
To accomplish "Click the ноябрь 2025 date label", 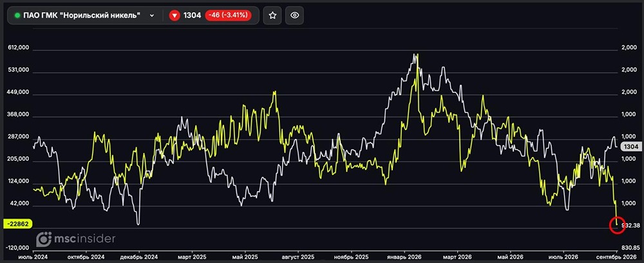I will coord(351,257).
